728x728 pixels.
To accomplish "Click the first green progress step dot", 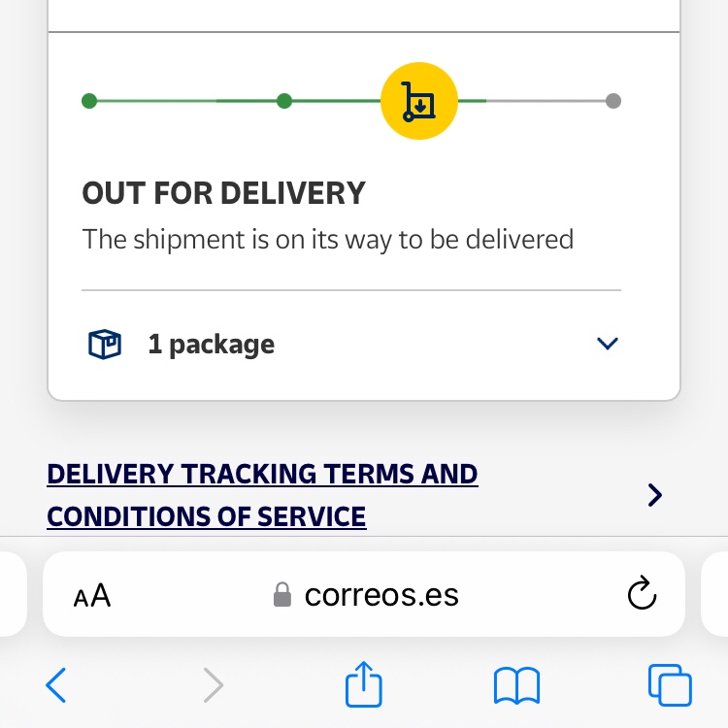I will (x=89, y=101).
